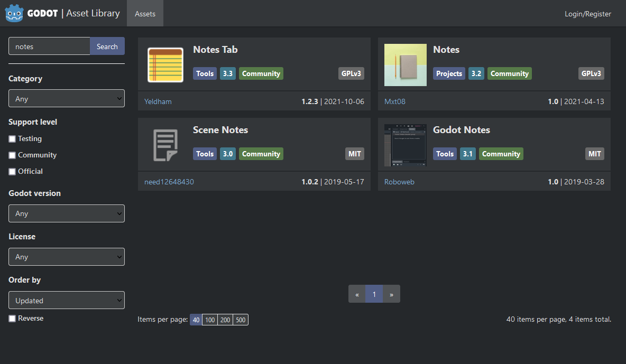The height and width of the screenshot is (364, 626).
Task: Go to the next page arrow
Action: tap(392, 294)
